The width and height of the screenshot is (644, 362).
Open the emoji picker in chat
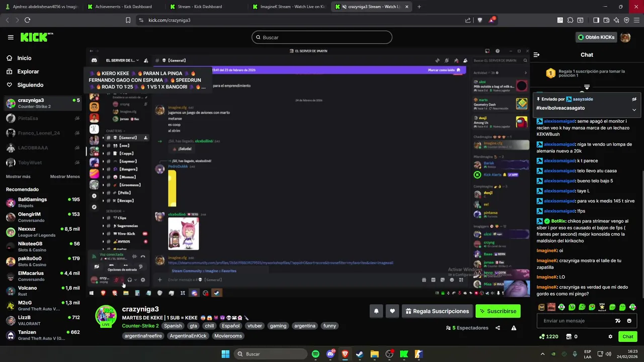click(629, 321)
